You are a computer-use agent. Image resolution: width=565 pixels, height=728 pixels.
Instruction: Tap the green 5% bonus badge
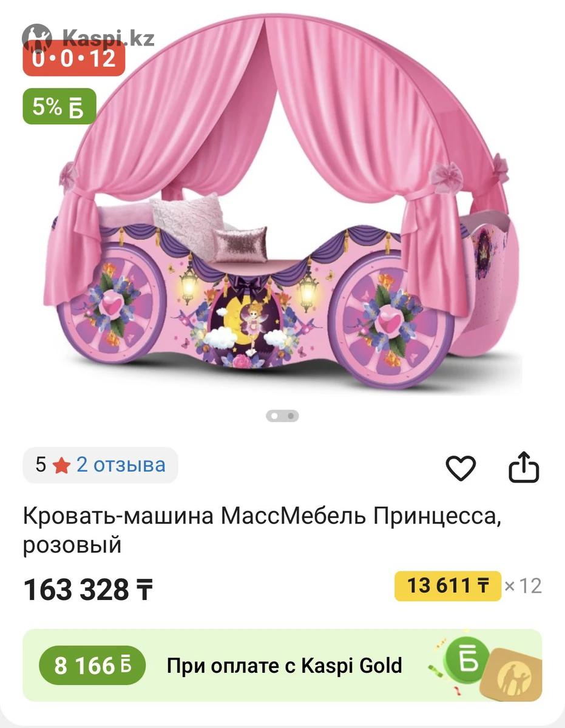(59, 107)
